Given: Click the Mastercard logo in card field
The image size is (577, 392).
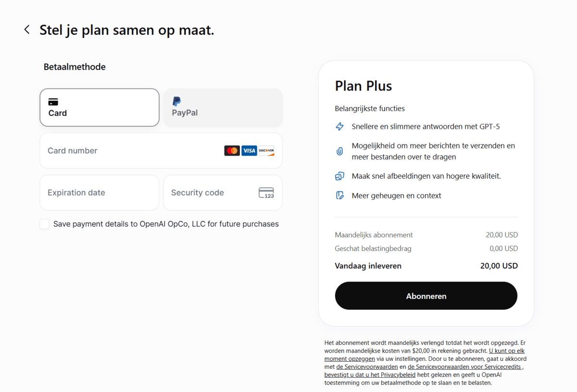Looking at the screenshot, I should (232, 151).
